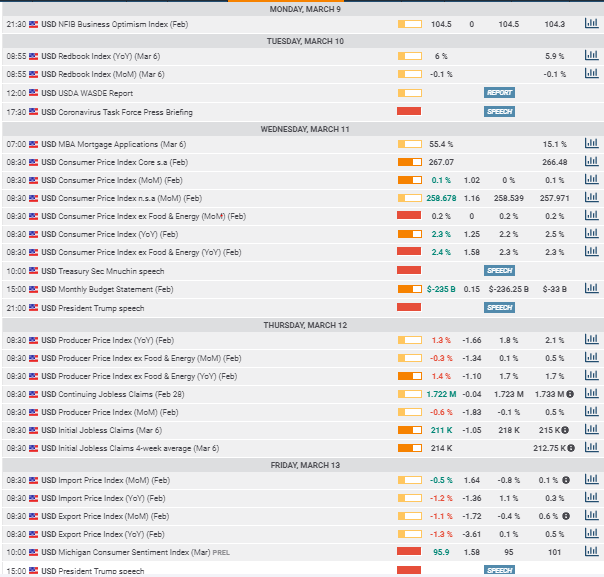Open chart icon for Export Price Index (YoY)
The height and width of the screenshot is (577, 604).
(591, 533)
